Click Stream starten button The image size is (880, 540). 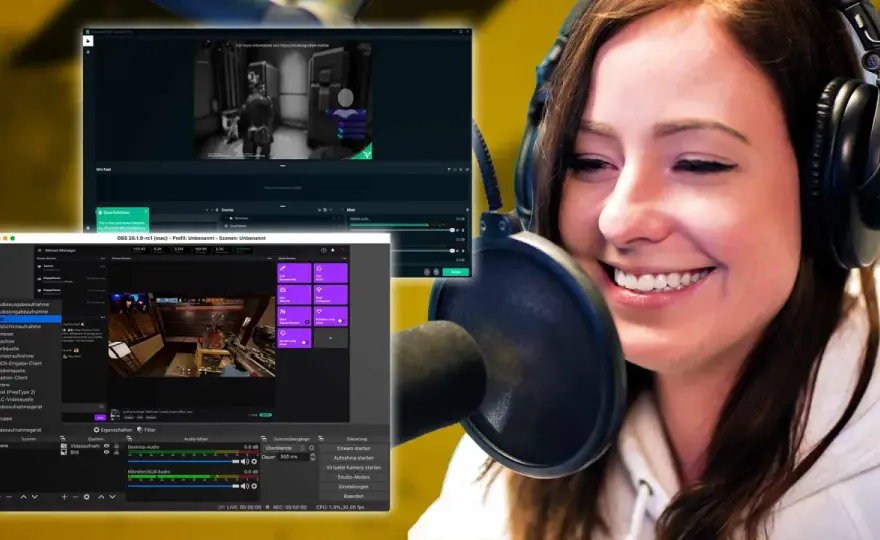pyautogui.click(x=354, y=449)
